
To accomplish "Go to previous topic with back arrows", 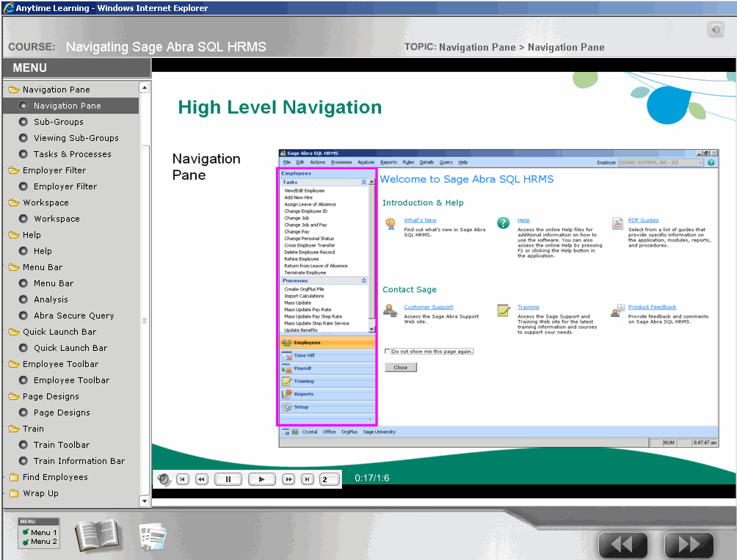I will click(623, 545).
